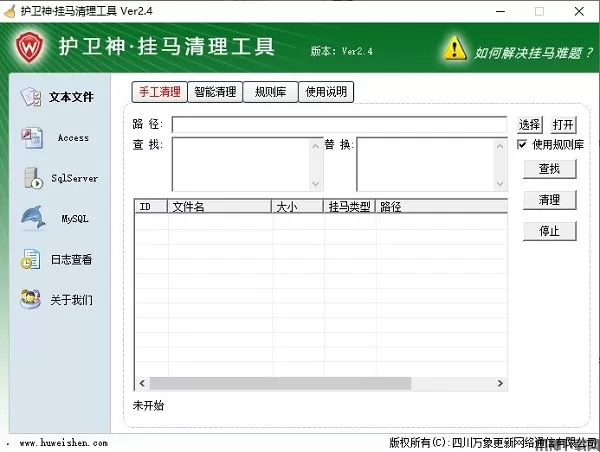
Task: Click the table's left scroll arrow
Action: pos(142,383)
